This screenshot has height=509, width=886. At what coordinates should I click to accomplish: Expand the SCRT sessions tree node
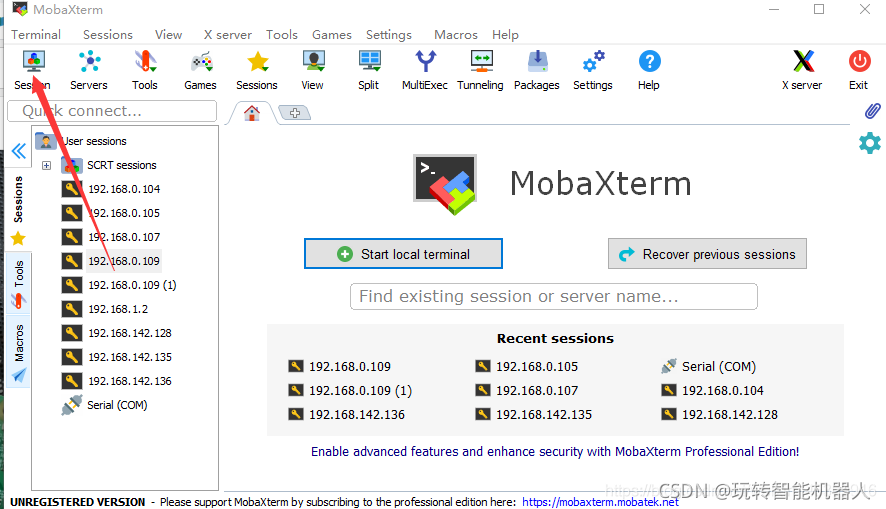tap(46, 166)
